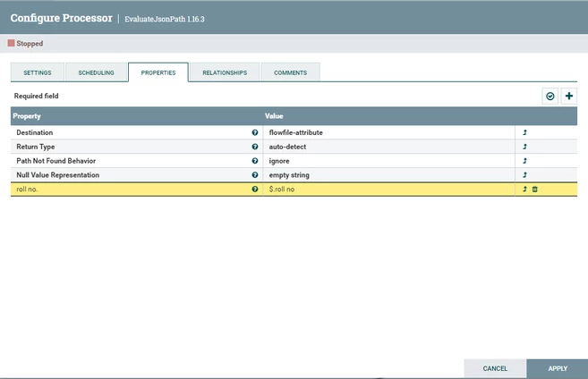Click the arrow icon in Destination row

click(x=525, y=132)
